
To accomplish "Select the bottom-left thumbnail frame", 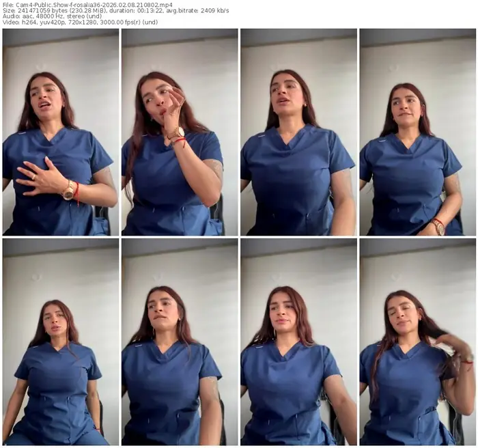I will tap(61, 341).
